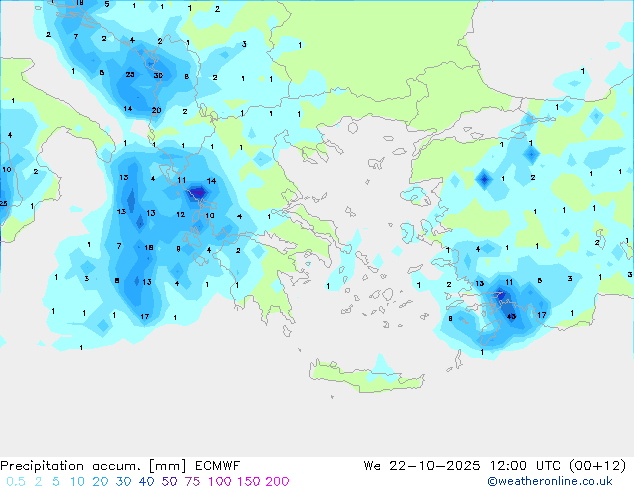Screen dimensions: 634x490
Task: Click the '43' precipitation value on the map
Action: [511, 316]
